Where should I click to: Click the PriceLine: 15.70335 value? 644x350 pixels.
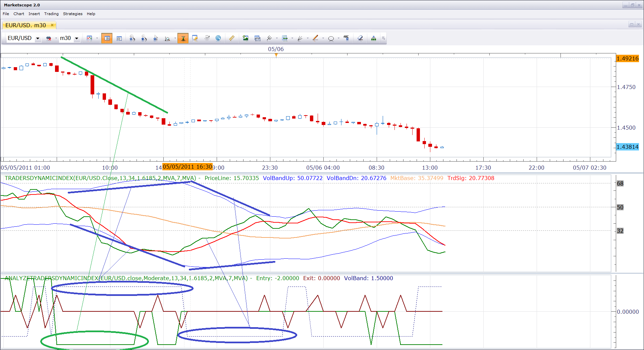coord(231,178)
